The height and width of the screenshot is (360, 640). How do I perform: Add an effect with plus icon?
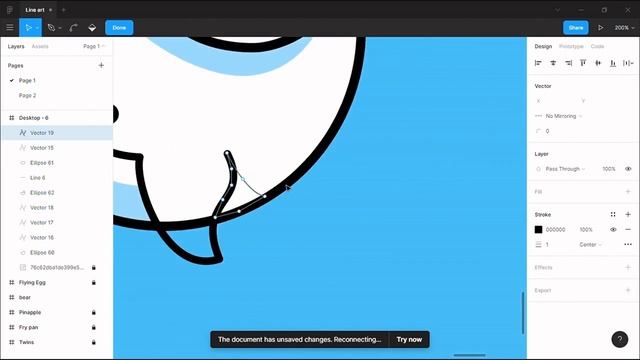coord(628,267)
